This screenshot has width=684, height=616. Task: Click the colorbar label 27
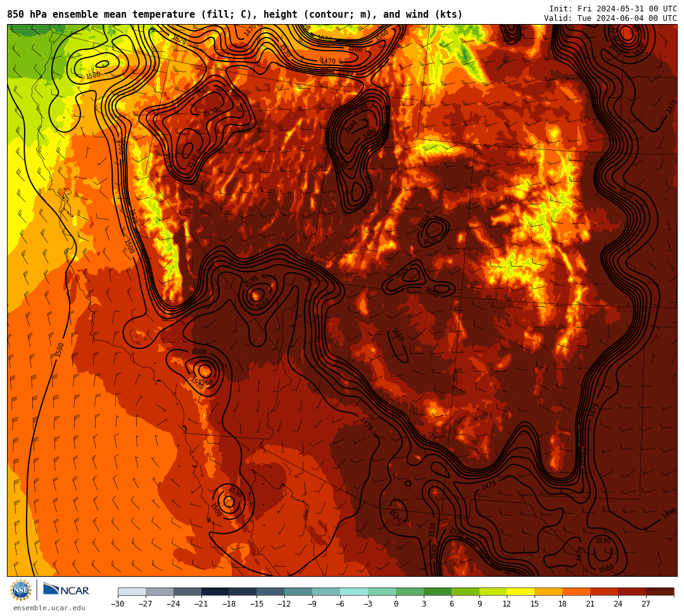pyautogui.click(x=646, y=604)
